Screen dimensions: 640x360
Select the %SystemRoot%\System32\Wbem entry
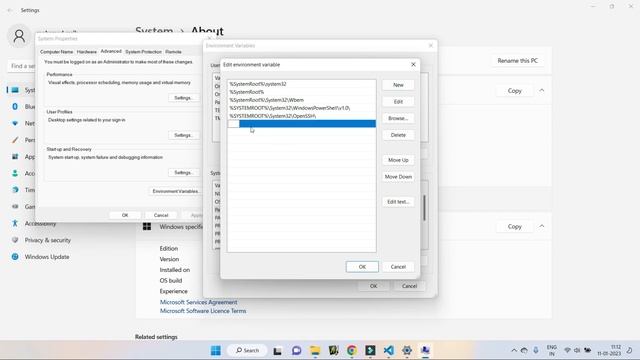click(x=302, y=100)
